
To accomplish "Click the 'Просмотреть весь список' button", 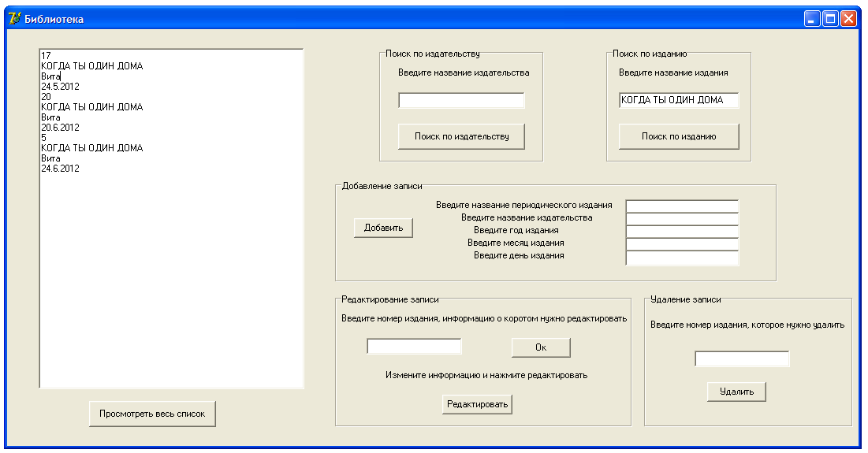I will (x=152, y=414).
